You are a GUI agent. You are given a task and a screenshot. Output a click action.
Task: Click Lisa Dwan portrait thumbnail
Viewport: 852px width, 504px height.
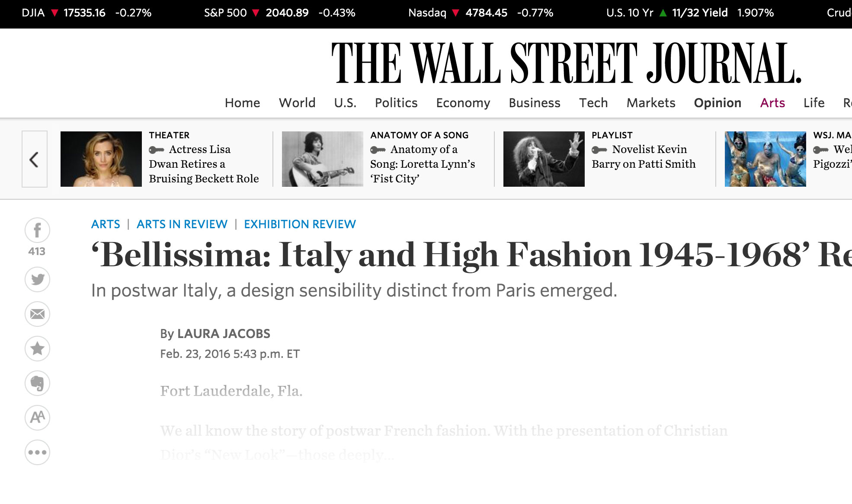point(101,159)
